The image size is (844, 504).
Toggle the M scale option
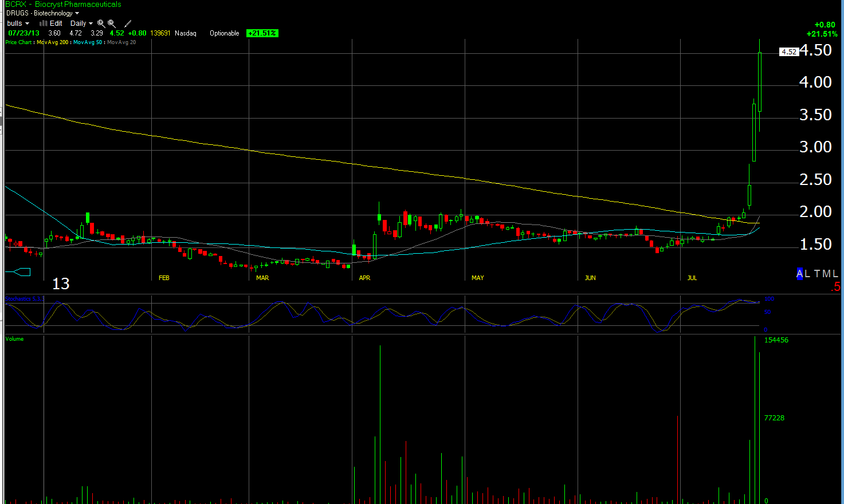click(x=826, y=274)
